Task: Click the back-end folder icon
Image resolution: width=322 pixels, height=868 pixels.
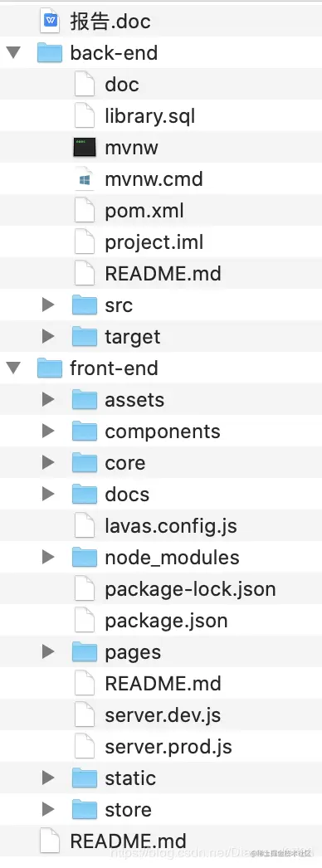Action: (50, 52)
